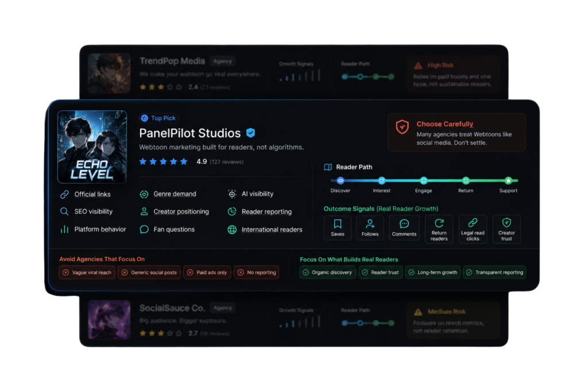Select the Saves bookmark signal tile
588x392 pixels.
click(x=338, y=228)
